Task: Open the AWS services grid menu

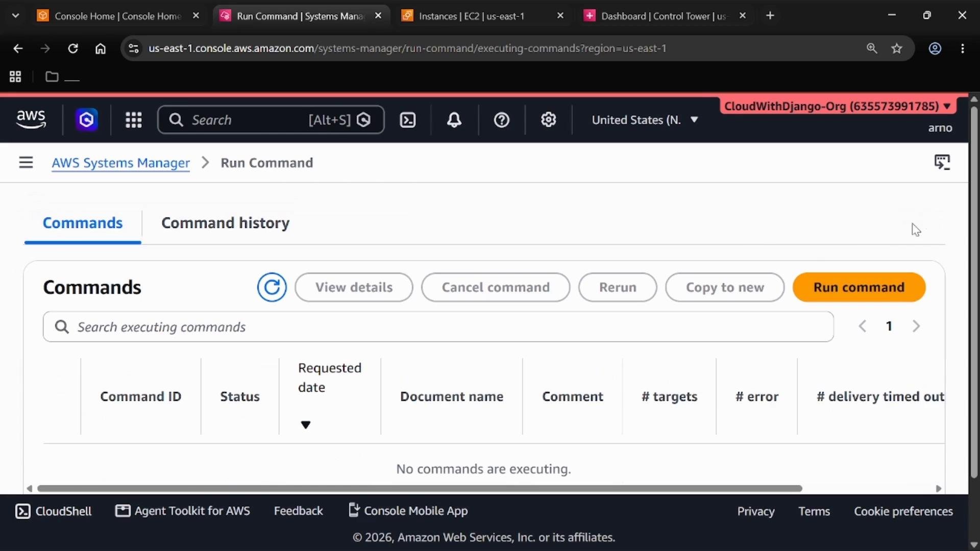Action: [134, 120]
